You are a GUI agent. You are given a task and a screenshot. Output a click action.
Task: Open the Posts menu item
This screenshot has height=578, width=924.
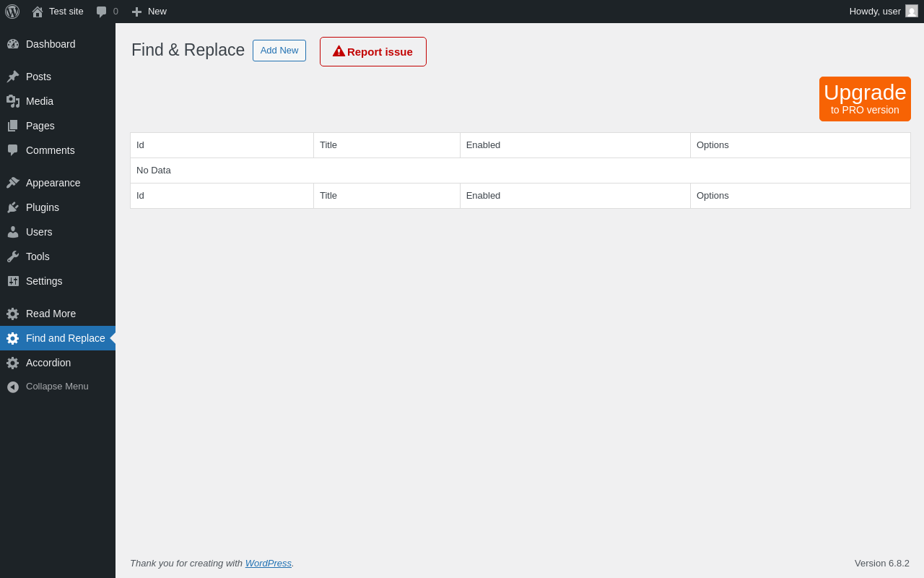pos(38,77)
